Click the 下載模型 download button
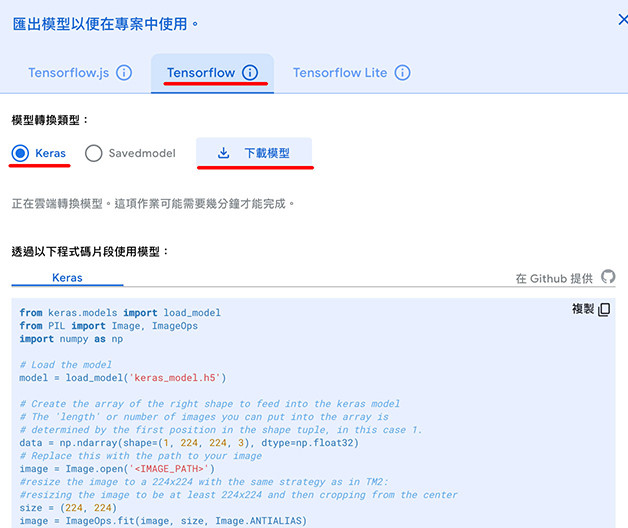 click(x=254, y=153)
